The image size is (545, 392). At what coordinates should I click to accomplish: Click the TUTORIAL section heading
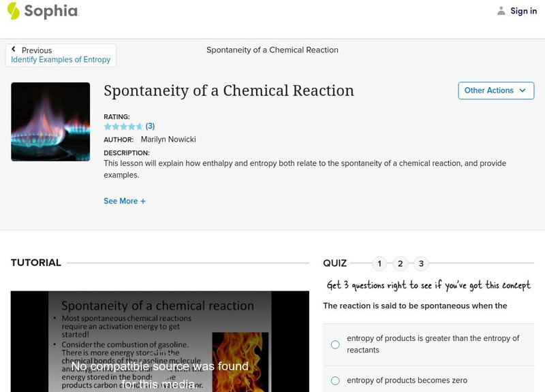pos(36,263)
